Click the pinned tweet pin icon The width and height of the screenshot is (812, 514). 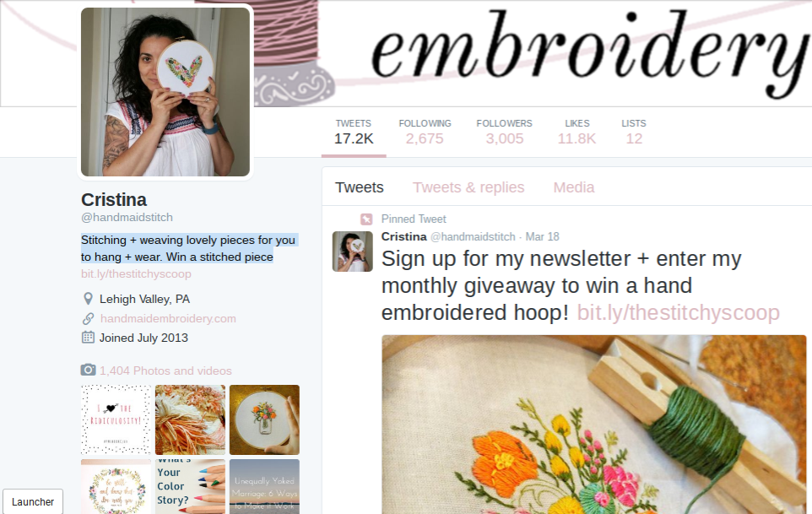(366, 219)
